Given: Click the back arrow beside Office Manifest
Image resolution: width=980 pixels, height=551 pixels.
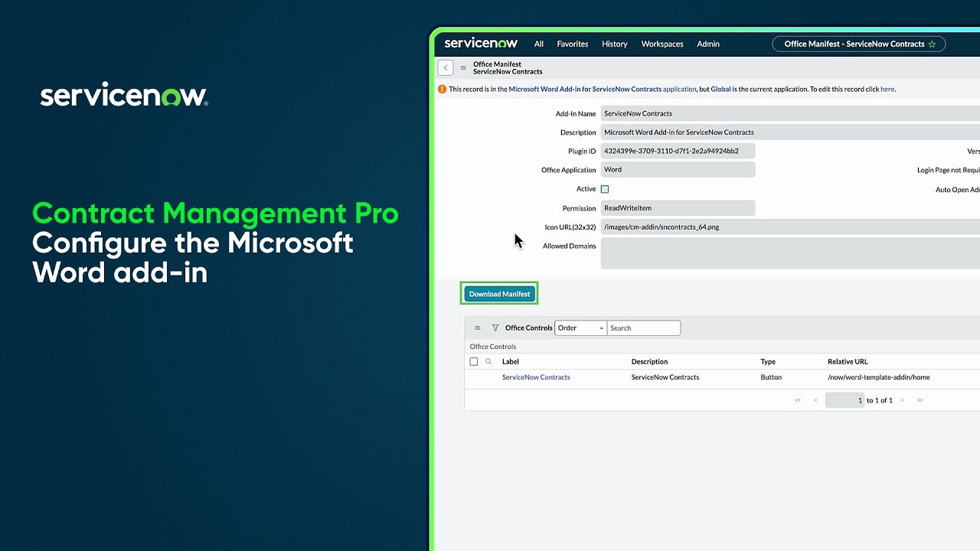Looking at the screenshot, I should click(x=446, y=67).
